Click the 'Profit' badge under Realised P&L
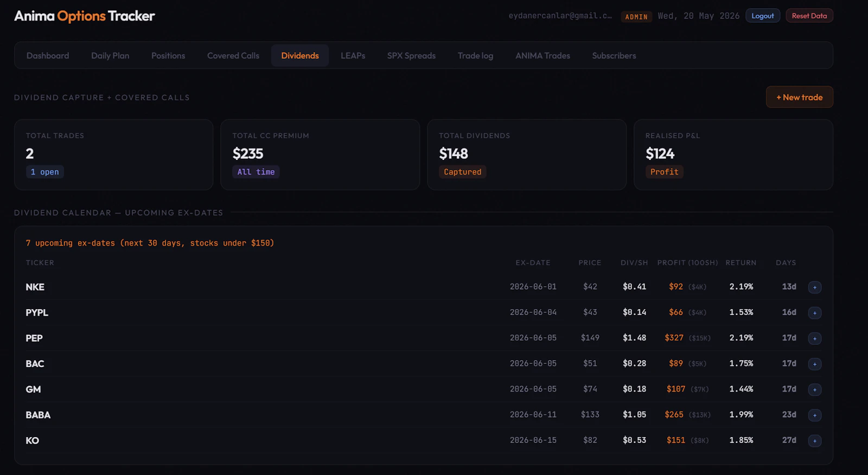The width and height of the screenshot is (868, 475). pos(665,172)
